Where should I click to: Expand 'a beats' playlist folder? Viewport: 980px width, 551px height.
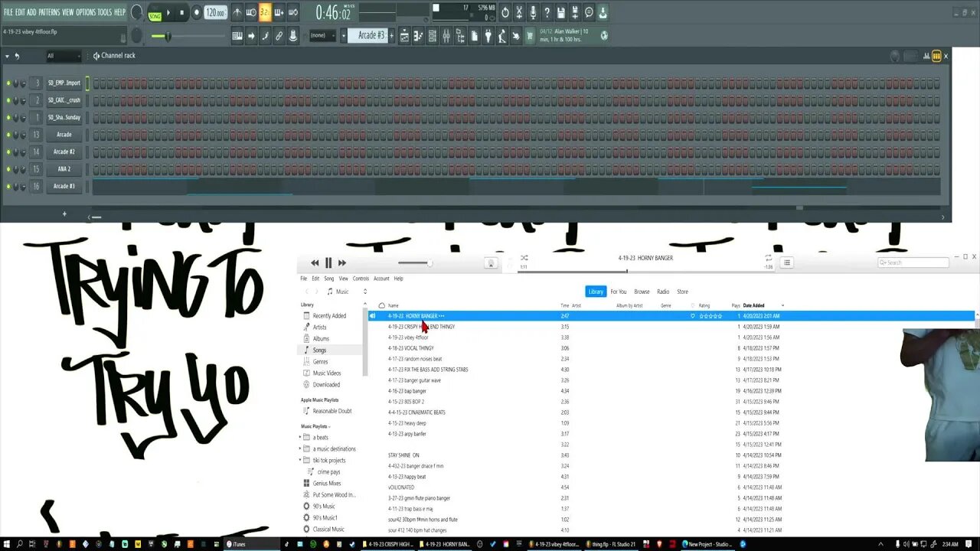pos(300,437)
